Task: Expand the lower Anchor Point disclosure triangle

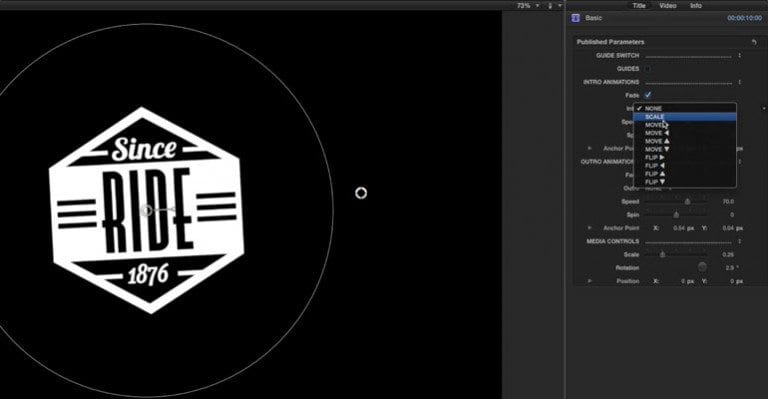Action: [590, 228]
